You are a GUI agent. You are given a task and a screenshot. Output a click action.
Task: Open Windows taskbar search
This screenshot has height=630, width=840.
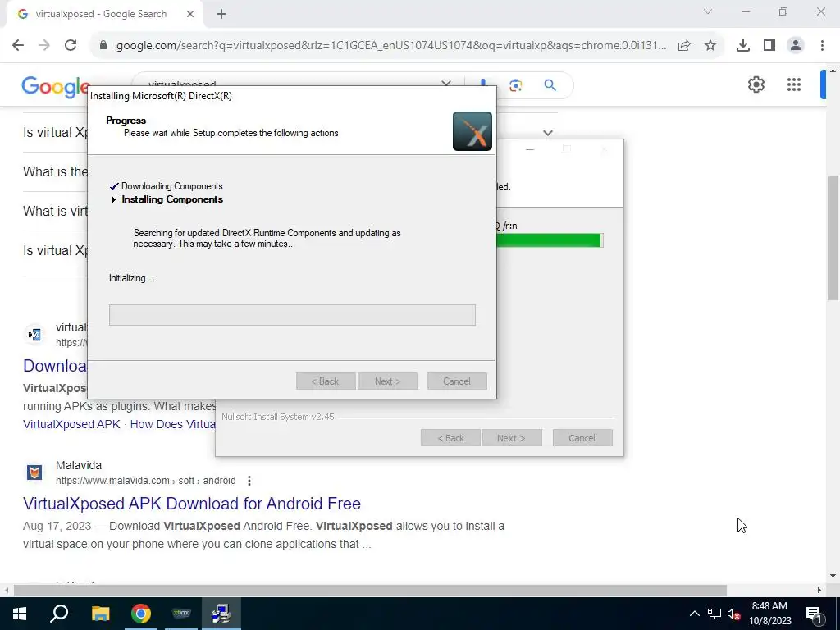(59, 614)
